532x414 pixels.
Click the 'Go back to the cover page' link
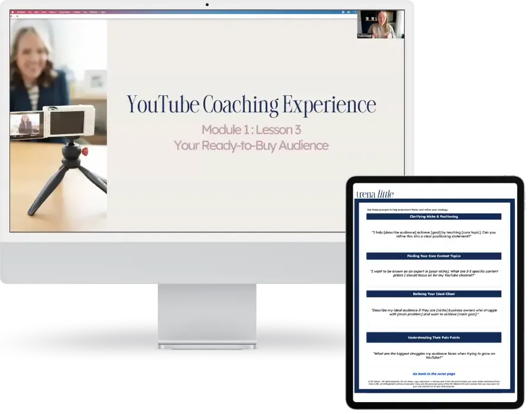(x=434, y=374)
